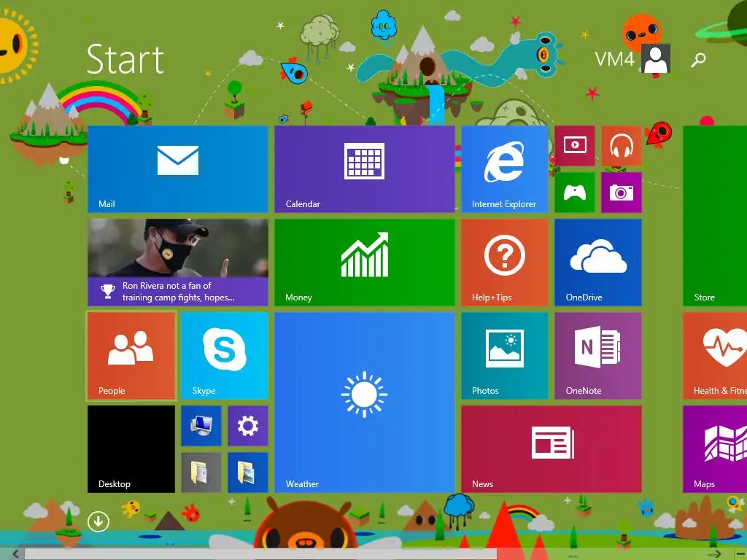The height and width of the screenshot is (560, 747).
Task: Click the search magnifier icon
Action: 698,60
